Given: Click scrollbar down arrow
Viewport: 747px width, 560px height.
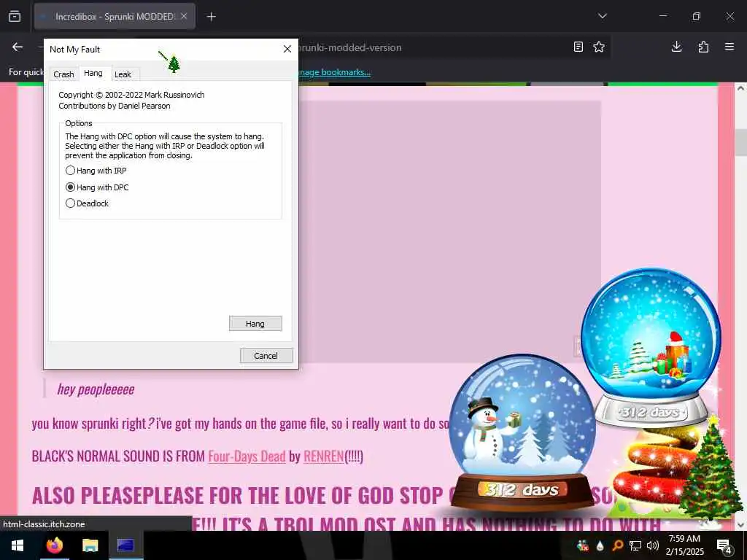Looking at the screenshot, I should [741, 524].
